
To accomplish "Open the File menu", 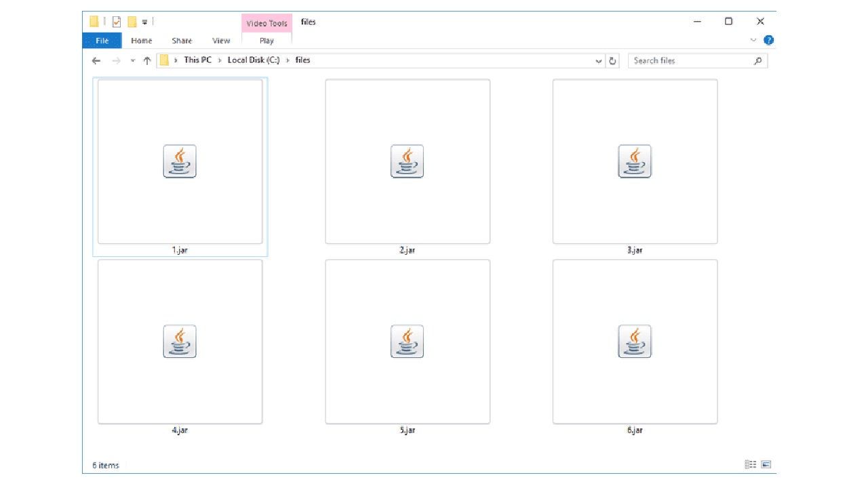I will pyautogui.click(x=102, y=41).
